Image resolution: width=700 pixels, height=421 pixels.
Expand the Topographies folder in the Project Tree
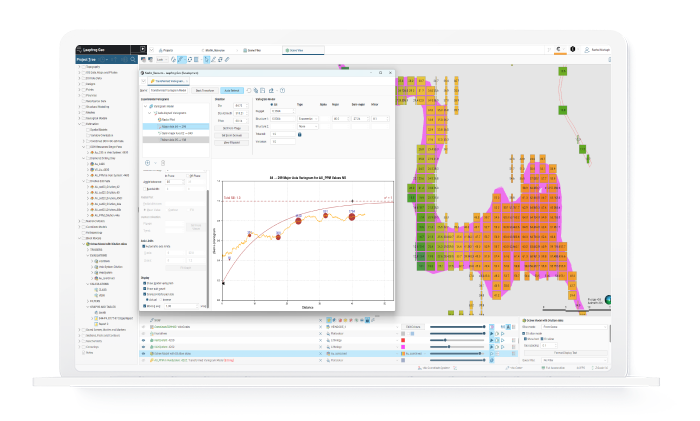click(x=79, y=67)
